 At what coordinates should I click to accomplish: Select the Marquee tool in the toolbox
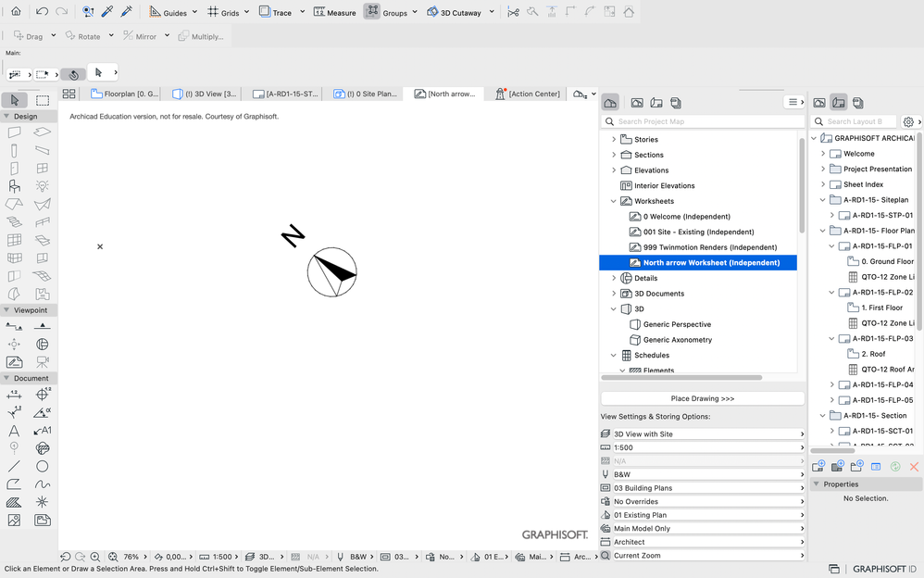click(x=43, y=100)
